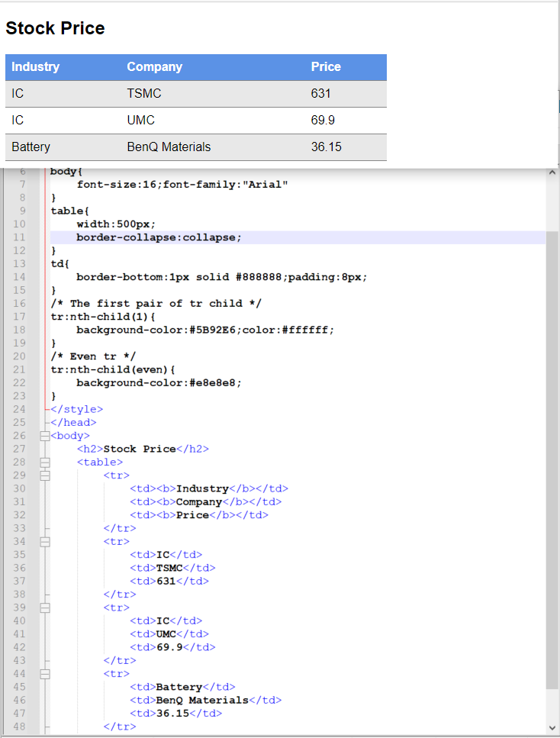Click the highlighted border-collapse:collapse line
This screenshot has height=738, width=560.
(159, 237)
